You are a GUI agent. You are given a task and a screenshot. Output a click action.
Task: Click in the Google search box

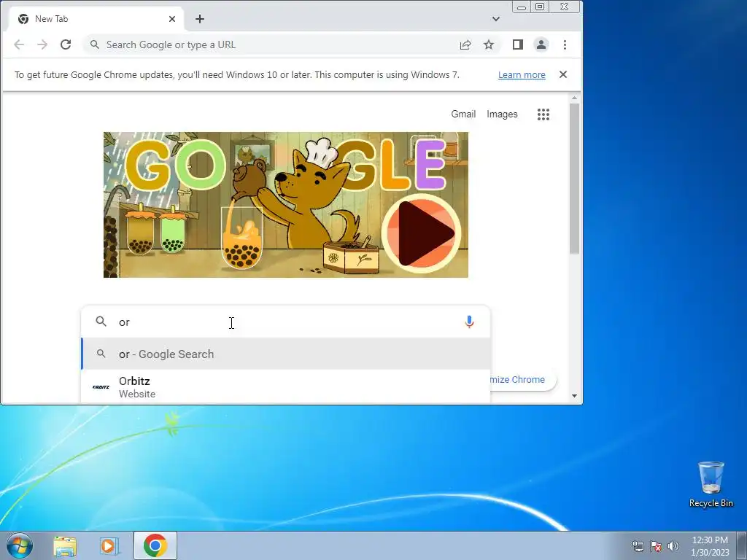(x=286, y=322)
